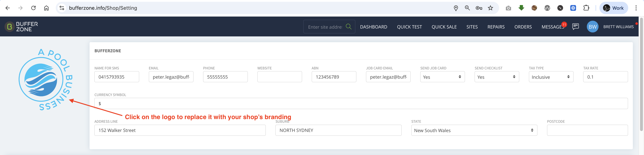Open Messages with 11 notifications
This screenshot has width=644, height=155.
coord(553,27)
